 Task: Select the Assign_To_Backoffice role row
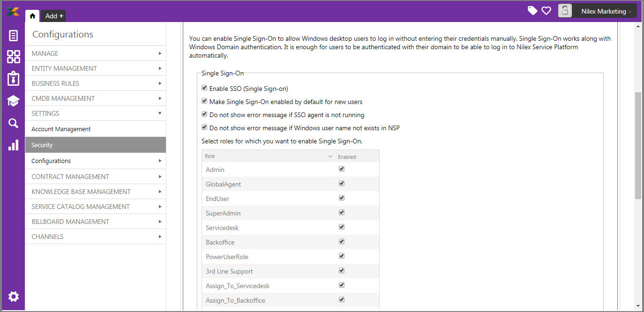point(291,300)
